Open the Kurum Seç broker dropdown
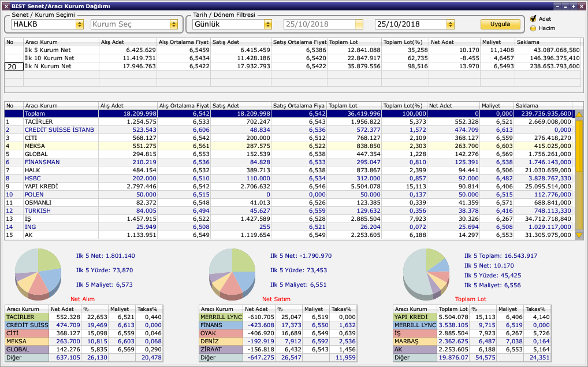 click(173, 24)
